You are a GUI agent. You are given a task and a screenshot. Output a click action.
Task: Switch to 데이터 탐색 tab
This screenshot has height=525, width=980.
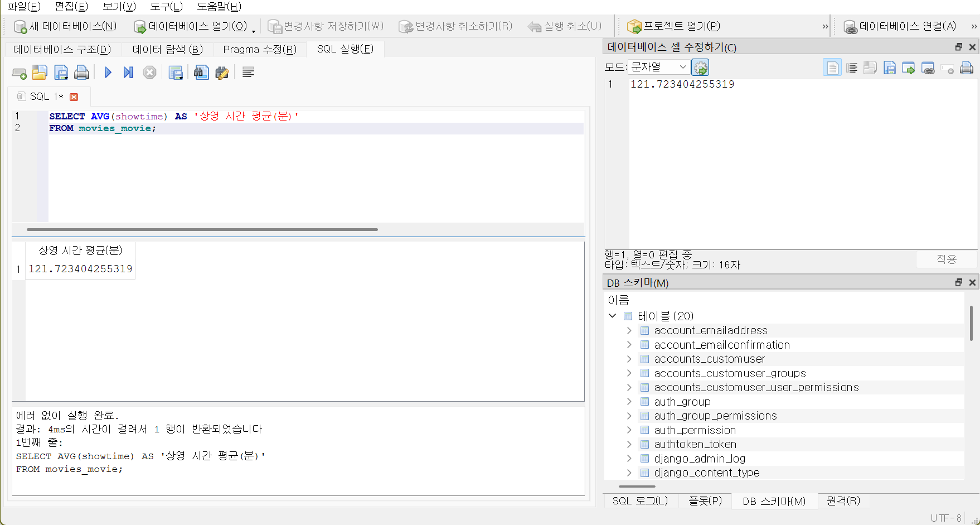(x=167, y=50)
